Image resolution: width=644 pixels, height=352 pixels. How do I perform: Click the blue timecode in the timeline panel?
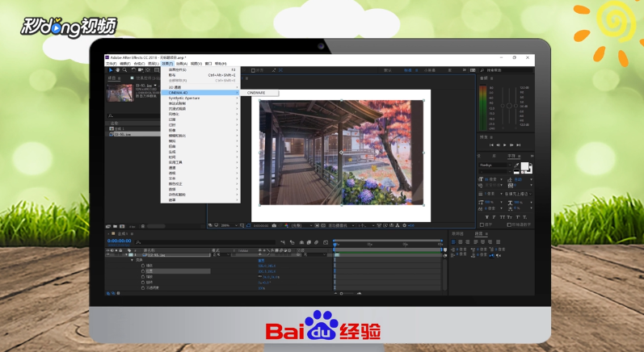(x=119, y=241)
